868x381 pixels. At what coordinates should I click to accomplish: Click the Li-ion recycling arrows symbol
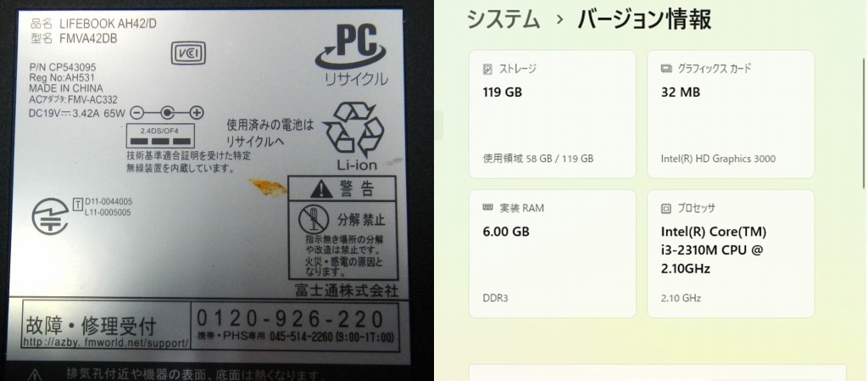click(x=353, y=130)
